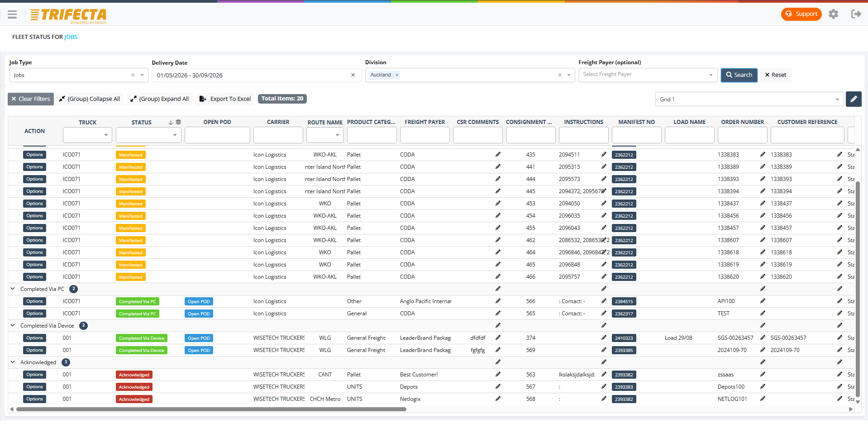This screenshot has width=868, height=428.
Task: Open Options for consignment 566
Action: pos(34,301)
